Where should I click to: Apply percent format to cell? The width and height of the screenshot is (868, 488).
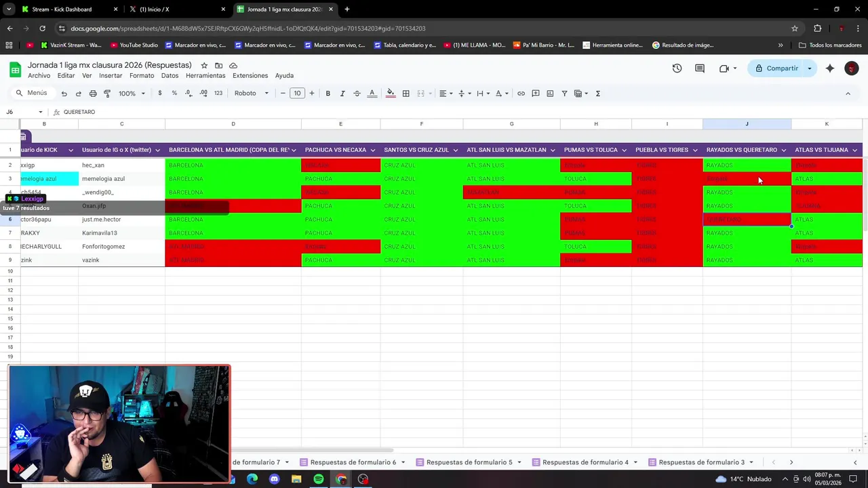click(x=174, y=94)
